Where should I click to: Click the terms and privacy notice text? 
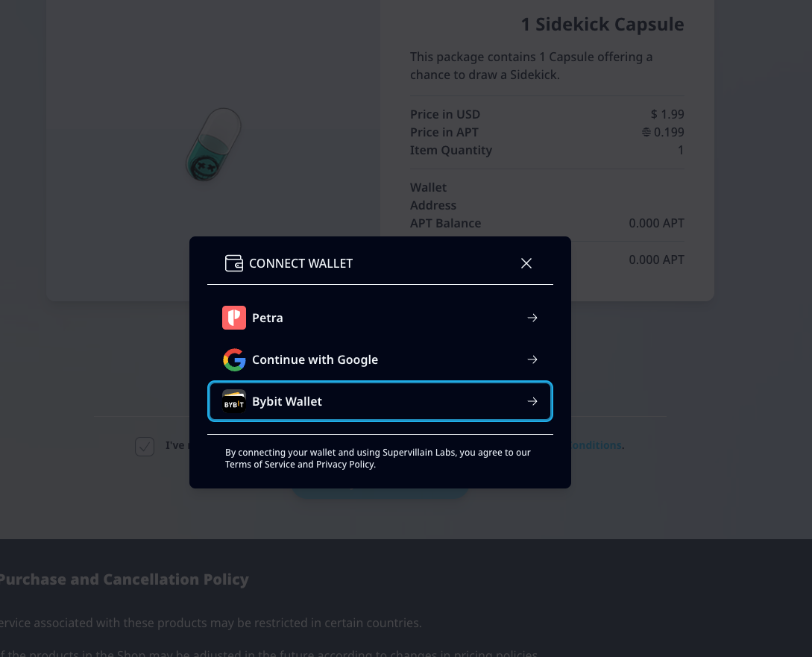(x=377, y=458)
